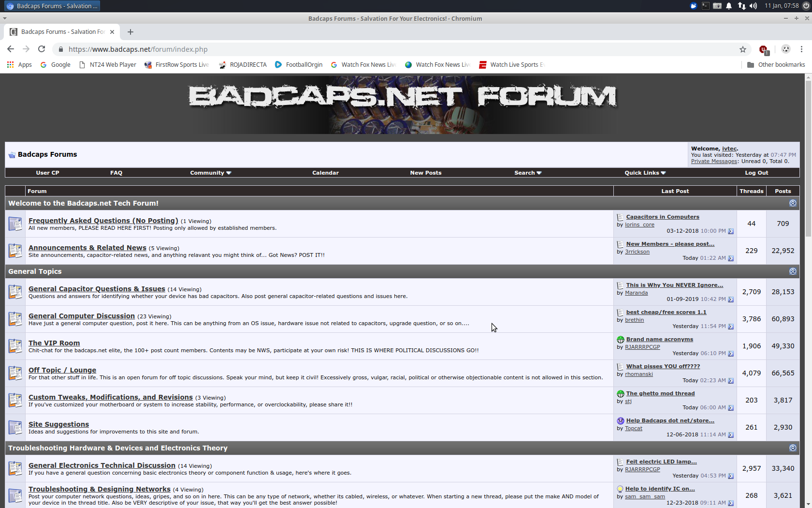This screenshot has height=508, width=812.
Task: Open the ivtec user profile link
Action: tap(729, 149)
